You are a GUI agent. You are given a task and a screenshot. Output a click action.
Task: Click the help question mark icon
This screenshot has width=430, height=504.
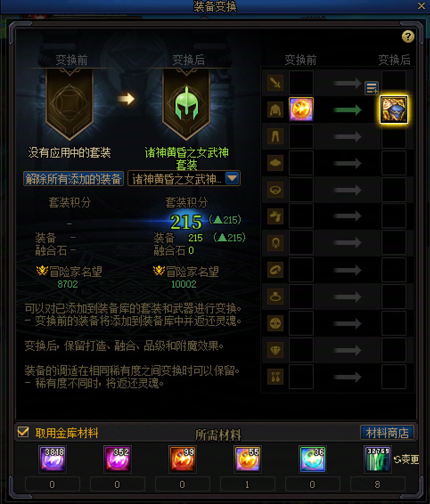(x=408, y=37)
